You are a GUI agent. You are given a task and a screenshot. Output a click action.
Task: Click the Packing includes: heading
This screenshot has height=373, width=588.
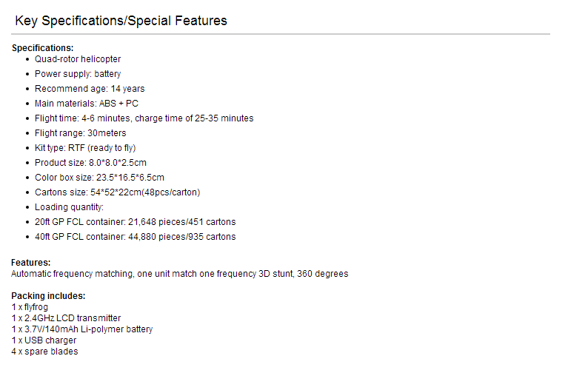48,296
